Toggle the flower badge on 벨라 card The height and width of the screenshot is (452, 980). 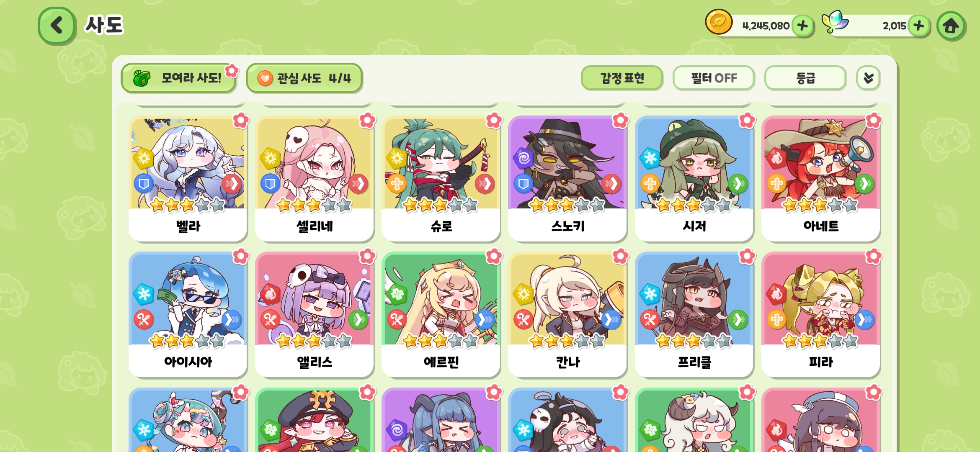[241, 121]
